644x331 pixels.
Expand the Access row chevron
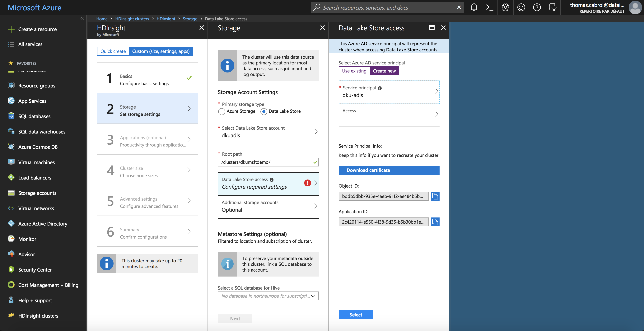click(436, 114)
